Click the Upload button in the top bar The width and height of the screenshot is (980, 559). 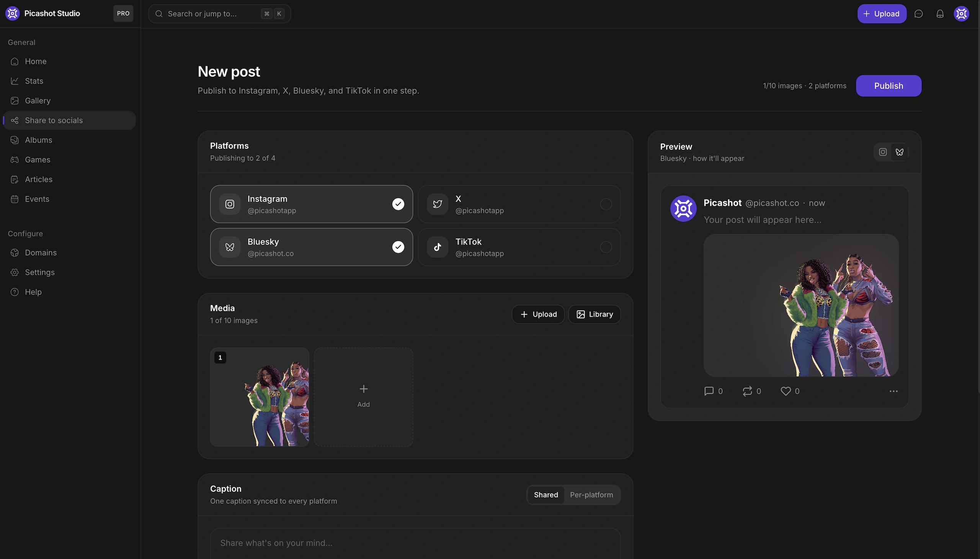882,14
